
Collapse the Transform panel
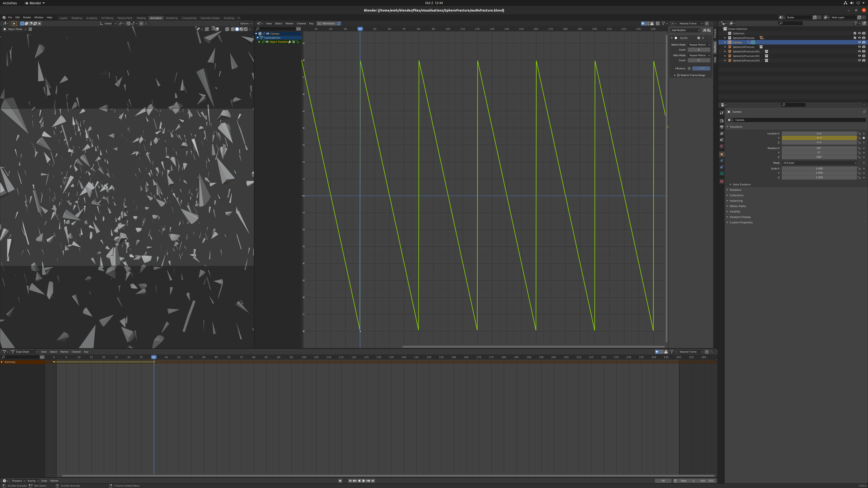point(736,127)
